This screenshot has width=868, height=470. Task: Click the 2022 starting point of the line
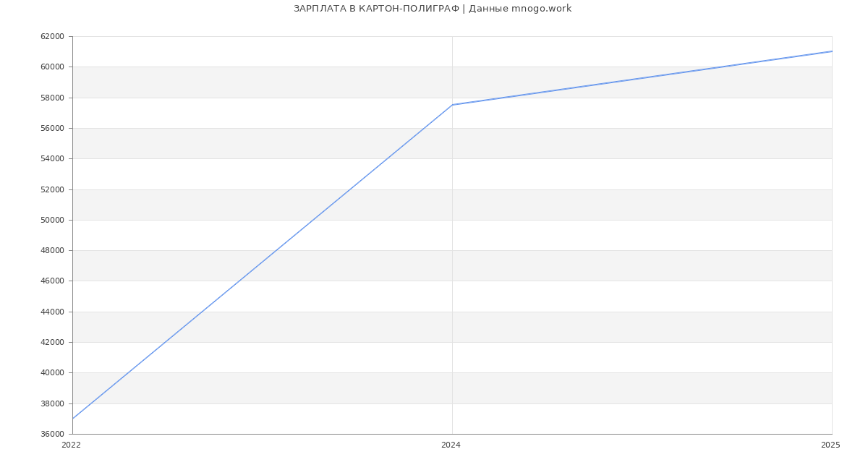click(72, 419)
